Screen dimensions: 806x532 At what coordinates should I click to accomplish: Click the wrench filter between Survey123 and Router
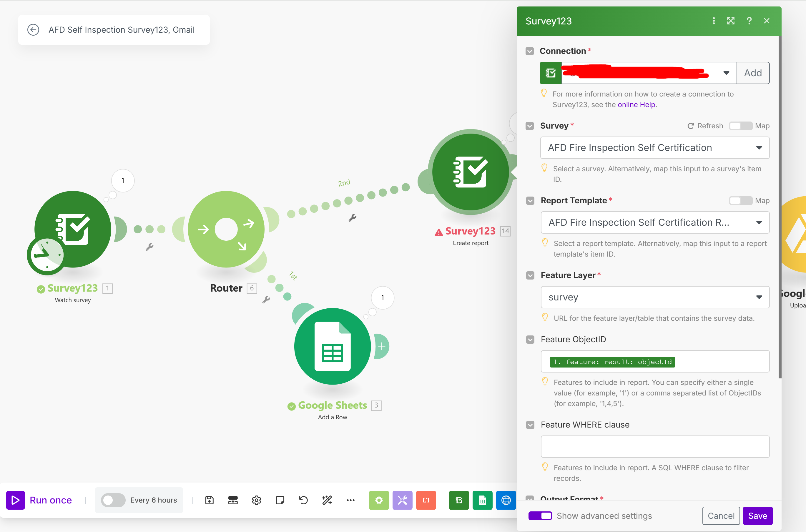[x=149, y=247]
